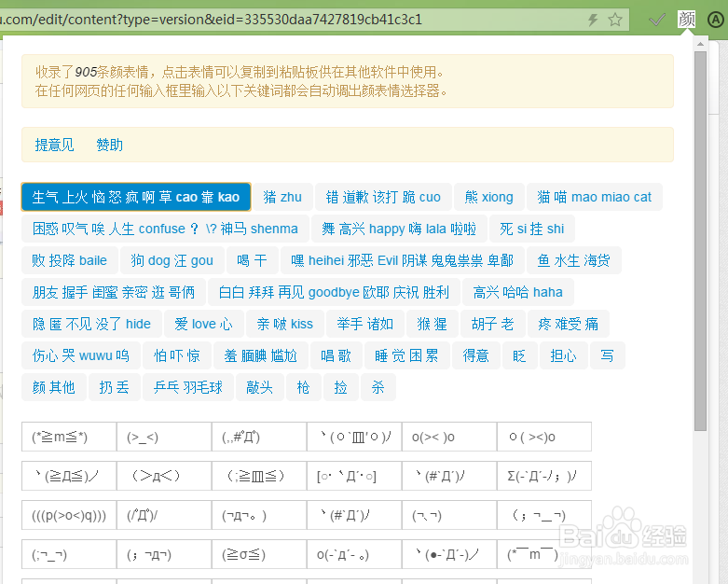728x584 pixels.
Task: Select the 隐 匿 不见 hide category
Action: point(91,324)
